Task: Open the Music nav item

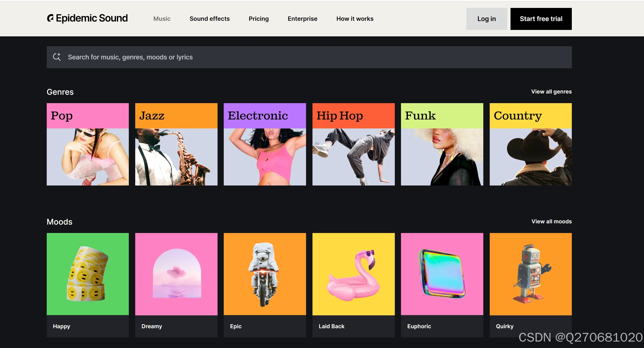Action: [162, 19]
